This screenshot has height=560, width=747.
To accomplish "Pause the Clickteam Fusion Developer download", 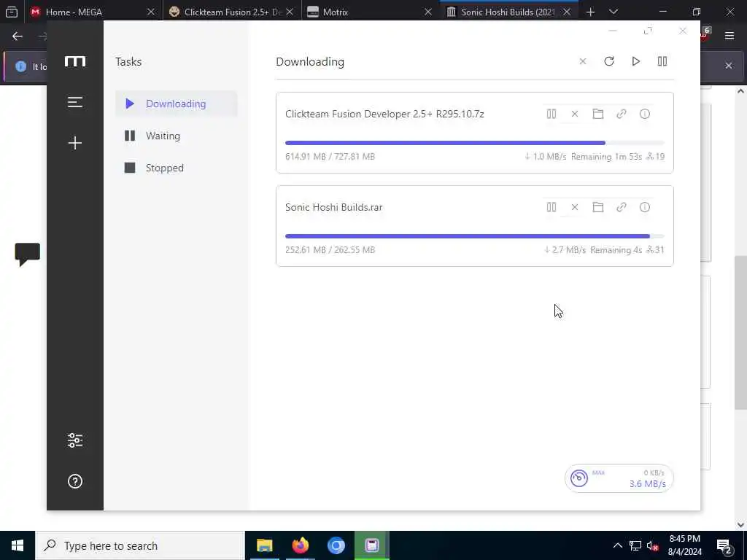I will pyautogui.click(x=551, y=114).
